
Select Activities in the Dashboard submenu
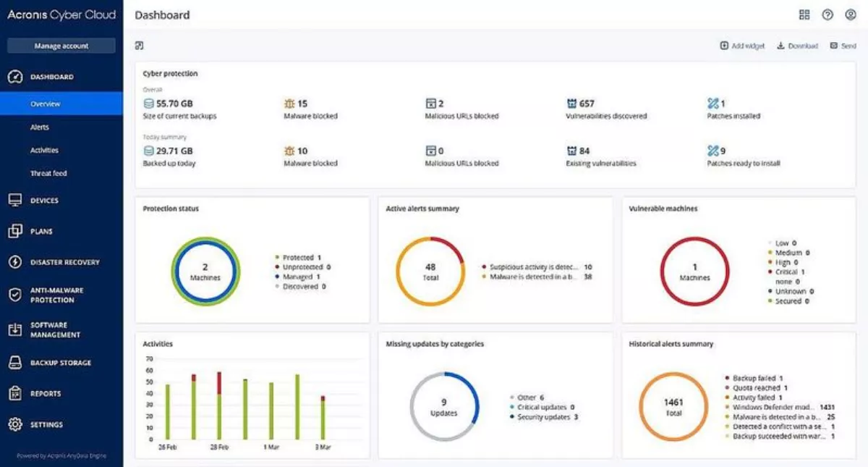pos(44,151)
